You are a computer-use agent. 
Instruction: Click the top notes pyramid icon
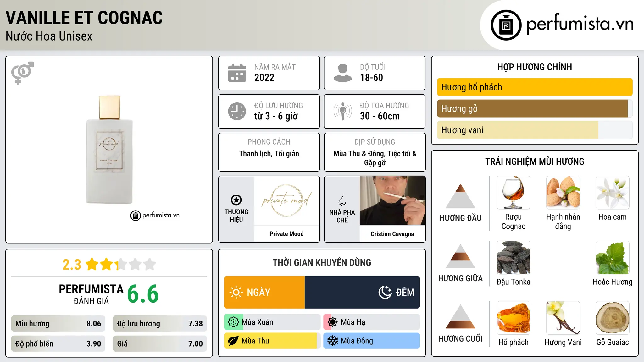pos(460,195)
